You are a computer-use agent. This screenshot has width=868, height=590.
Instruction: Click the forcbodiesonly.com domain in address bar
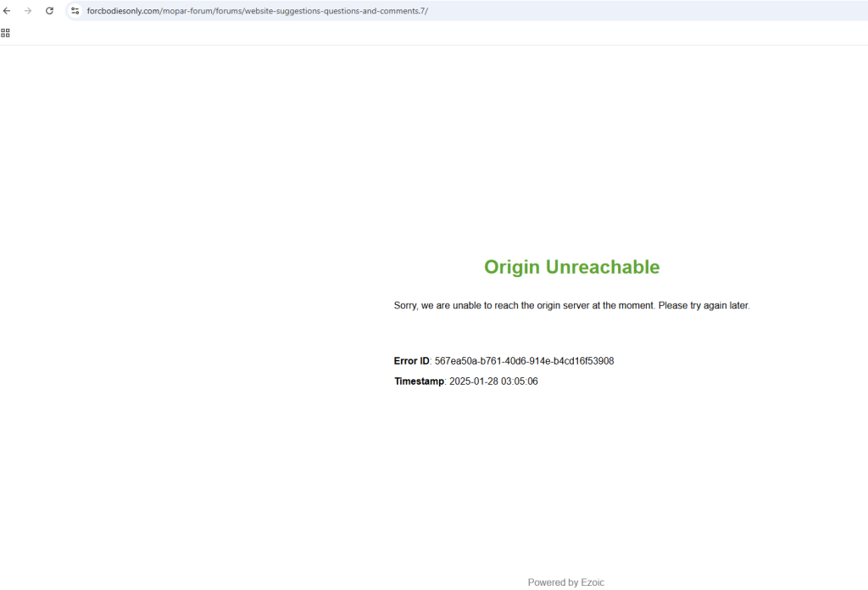pyautogui.click(x=123, y=11)
